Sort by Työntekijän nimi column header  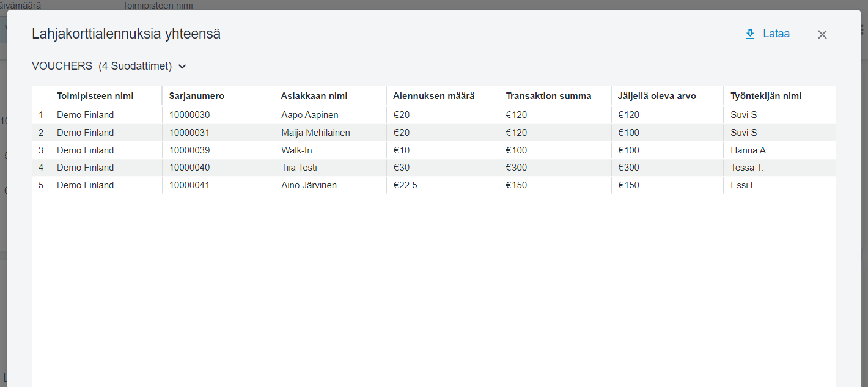click(766, 96)
